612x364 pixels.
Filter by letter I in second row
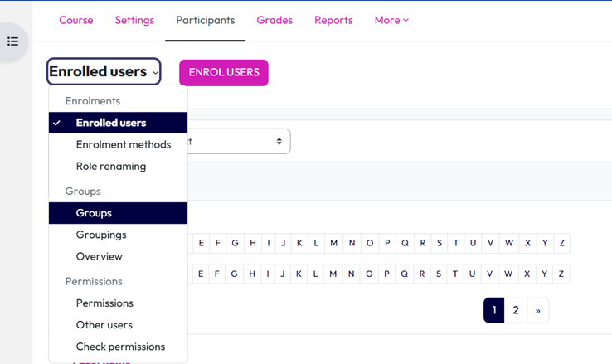[x=268, y=274]
